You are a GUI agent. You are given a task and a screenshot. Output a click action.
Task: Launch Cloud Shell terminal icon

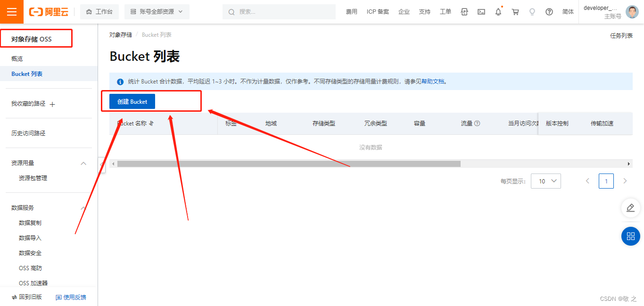pos(481,12)
